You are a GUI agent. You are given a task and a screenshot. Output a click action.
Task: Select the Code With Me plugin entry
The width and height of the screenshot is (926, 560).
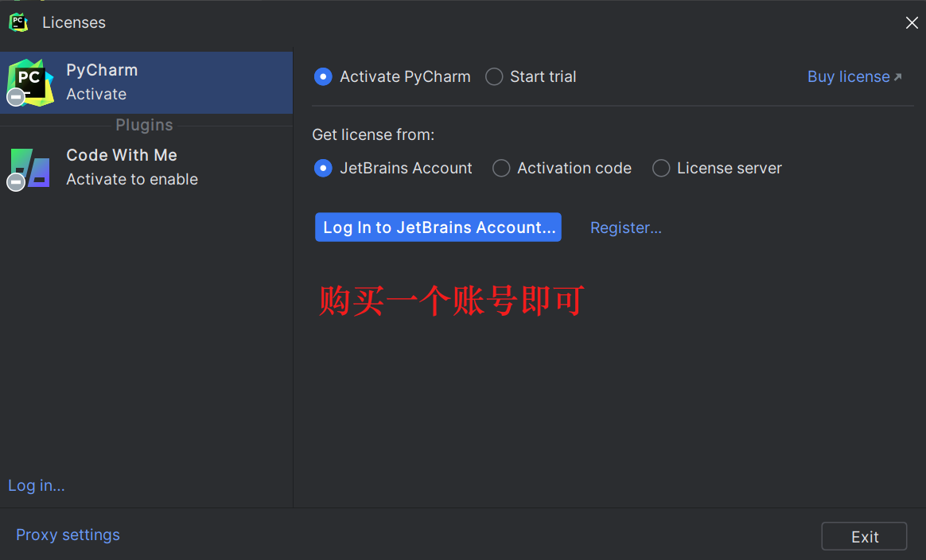[x=146, y=167]
